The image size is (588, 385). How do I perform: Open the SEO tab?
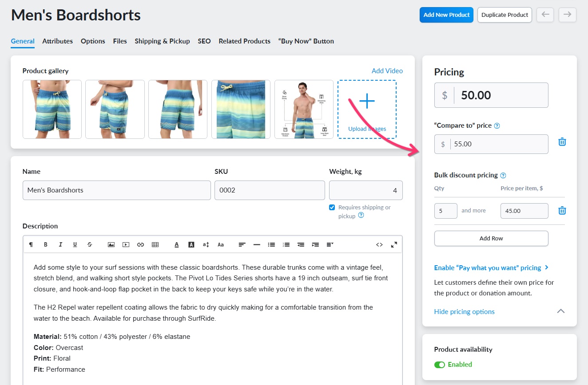point(204,41)
